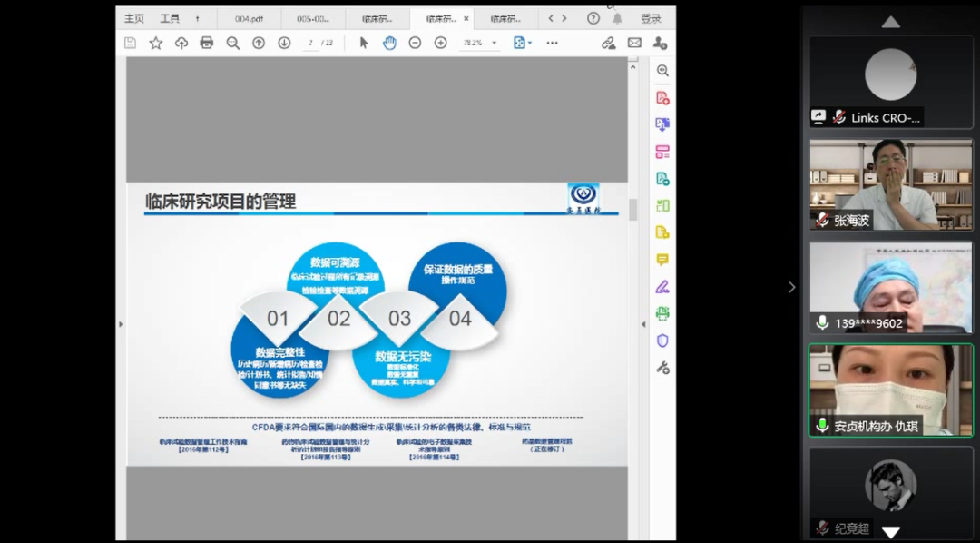Go to next page with down arrow
The height and width of the screenshot is (543, 980).
tap(284, 43)
